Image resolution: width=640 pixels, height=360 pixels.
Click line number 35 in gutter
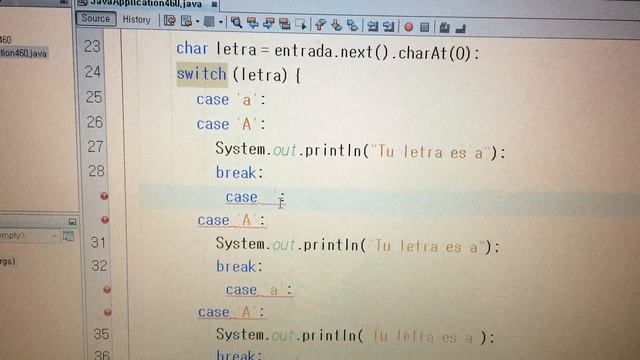click(x=101, y=334)
